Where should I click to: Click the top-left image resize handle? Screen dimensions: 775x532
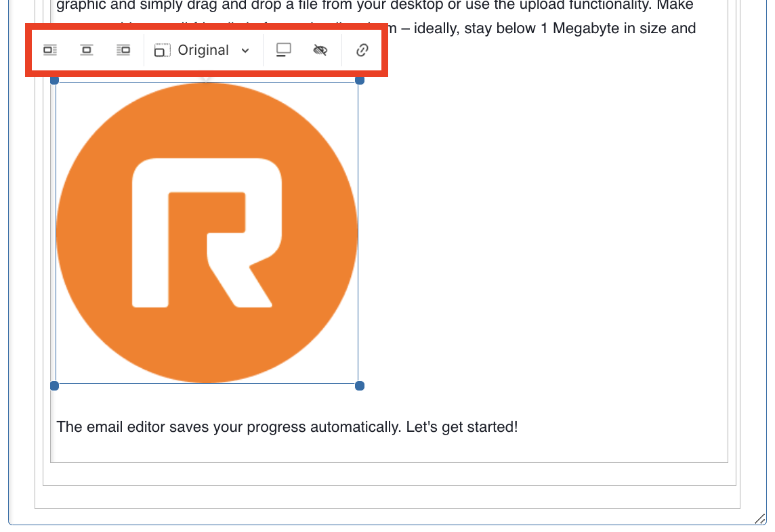[x=55, y=81]
